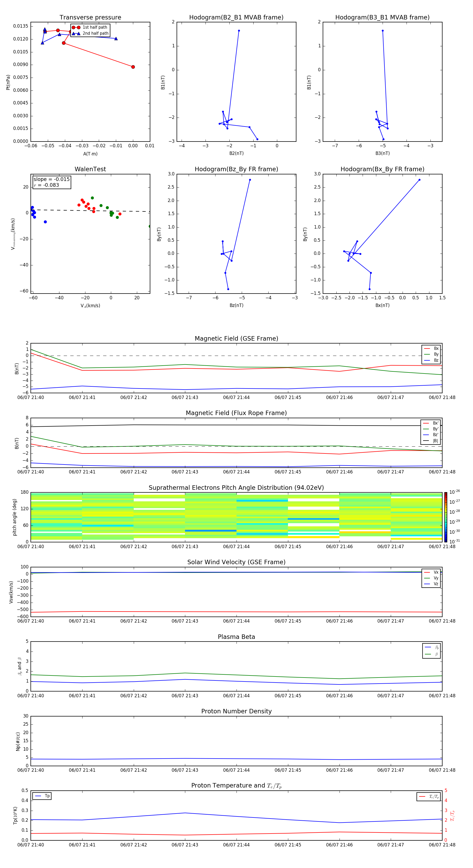This screenshot has height=868, width=473.
Task: Click the Tp legend entry in the temperature plot
Action: click(42, 796)
